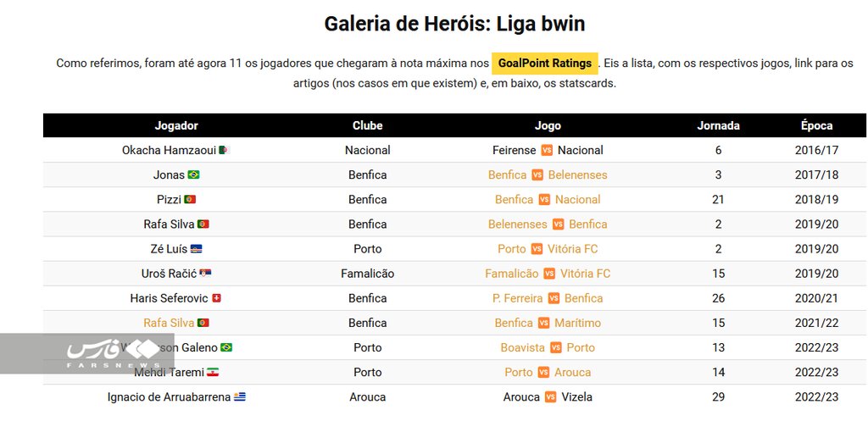Click the Jogador column header
The width and height of the screenshot is (868, 421).
[x=176, y=125]
